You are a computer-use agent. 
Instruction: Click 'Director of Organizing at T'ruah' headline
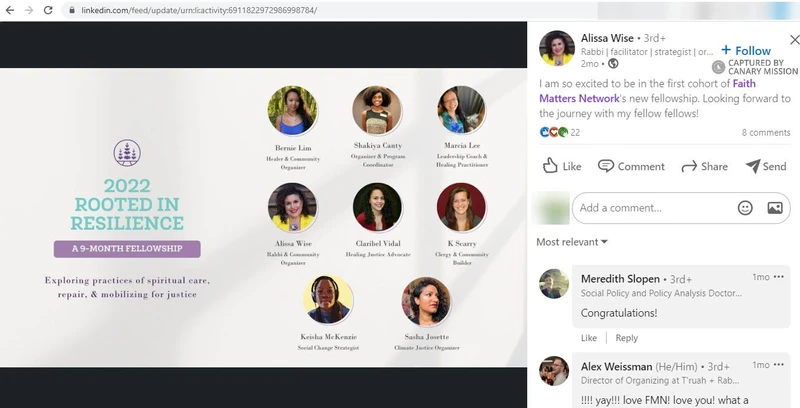(660, 380)
